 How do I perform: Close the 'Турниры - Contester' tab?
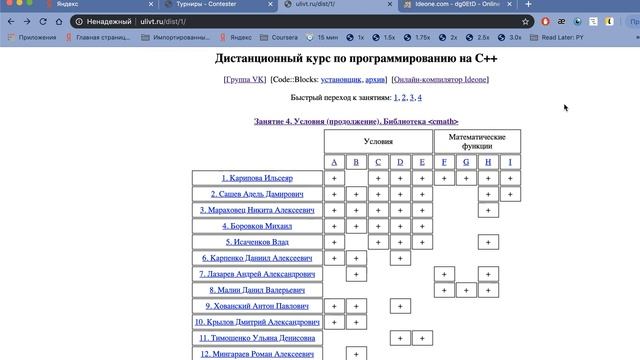coord(270,4)
